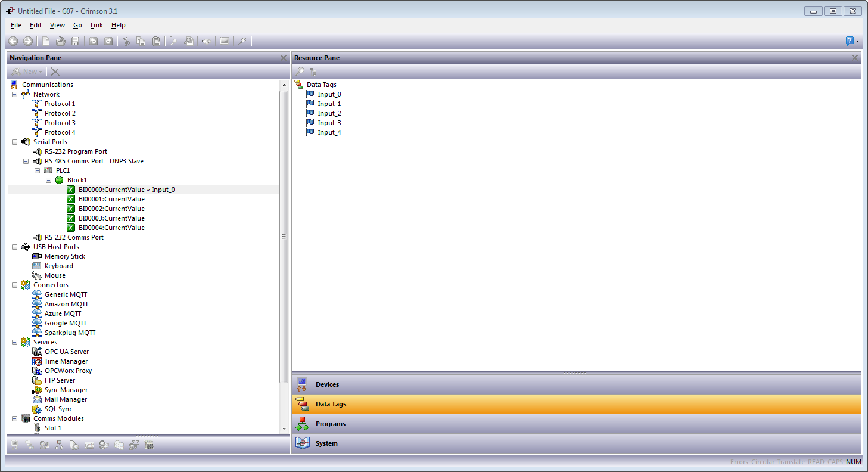Viewport: 868px width, 472px height.
Task: Open SQL database cylinders icon in bottom strip
Action: coord(119,445)
